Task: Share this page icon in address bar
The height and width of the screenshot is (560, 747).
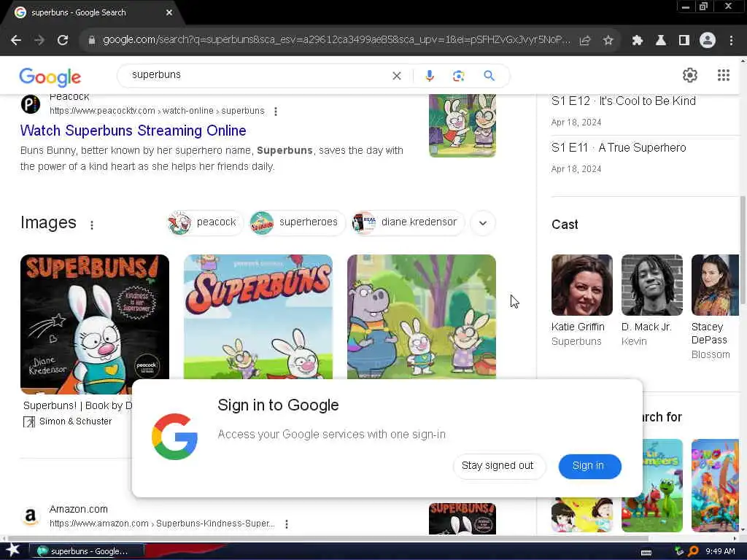Action: (x=585, y=41)
